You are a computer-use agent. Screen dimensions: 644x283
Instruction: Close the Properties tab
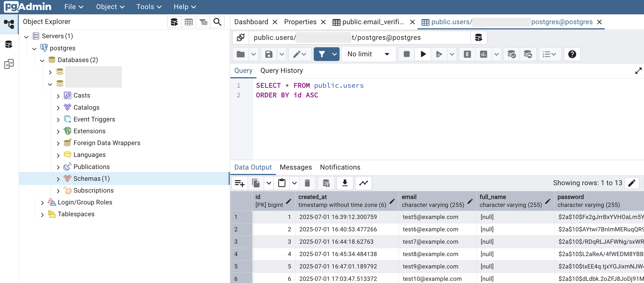(323, 22)
